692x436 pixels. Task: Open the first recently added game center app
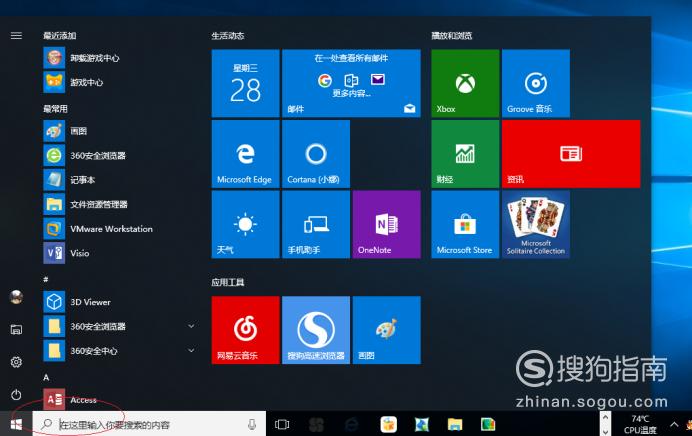119,58
